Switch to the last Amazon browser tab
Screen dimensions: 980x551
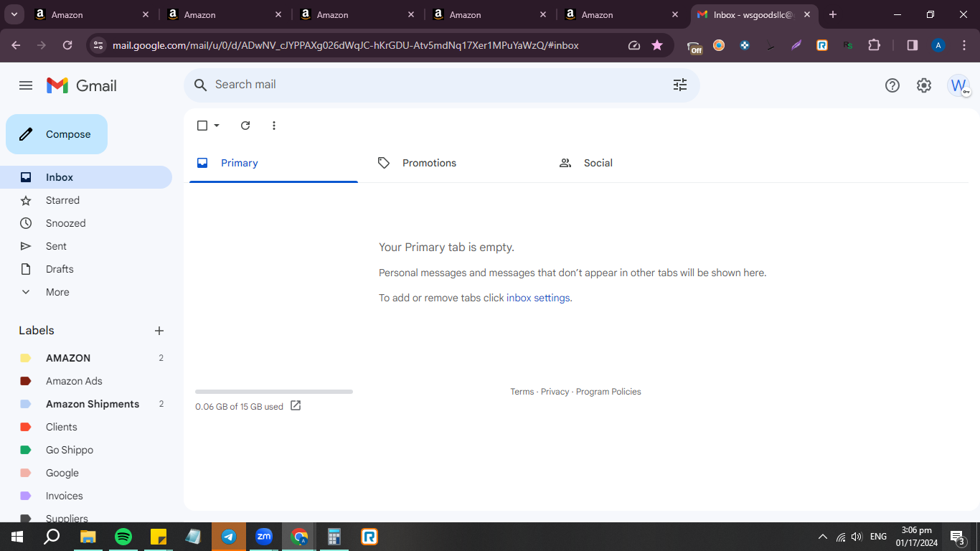pos(623,14)
